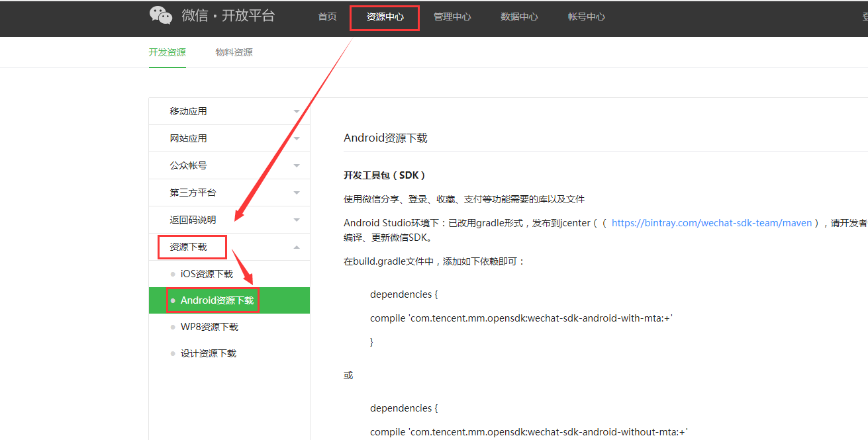This screenshot has height=440, width=868.
Task: Click the 或 separator text
Action: [348, 375]
